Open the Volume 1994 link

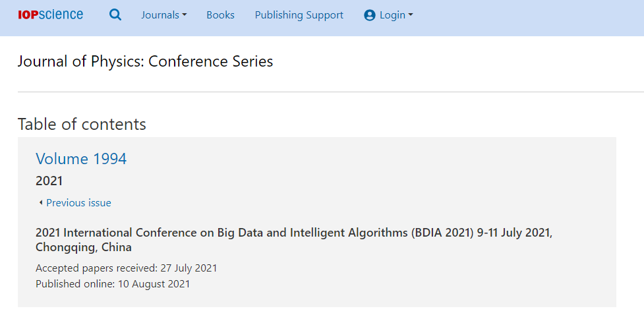tap(81, 158)
